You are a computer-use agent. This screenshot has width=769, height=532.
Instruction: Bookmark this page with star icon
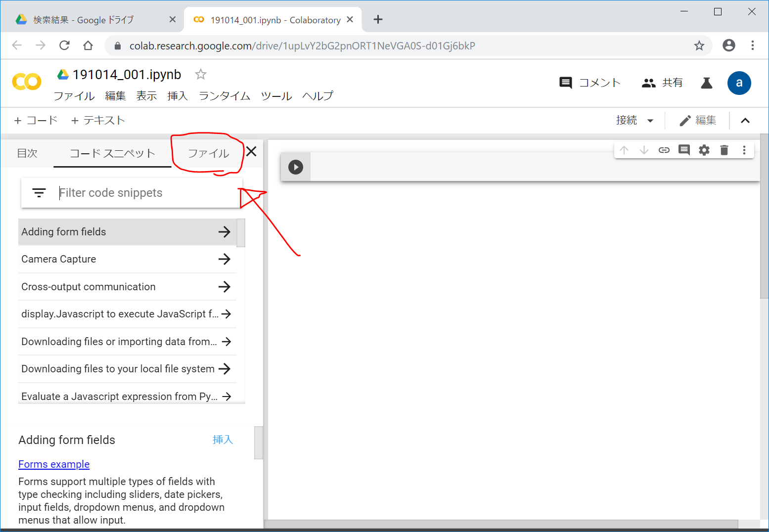[x=699, y=46]
